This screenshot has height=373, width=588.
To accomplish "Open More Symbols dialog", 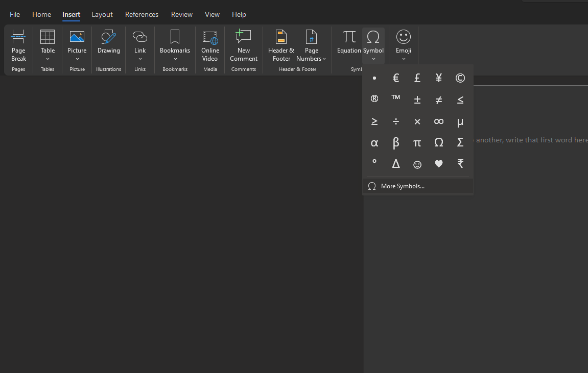I will (418, 186).
